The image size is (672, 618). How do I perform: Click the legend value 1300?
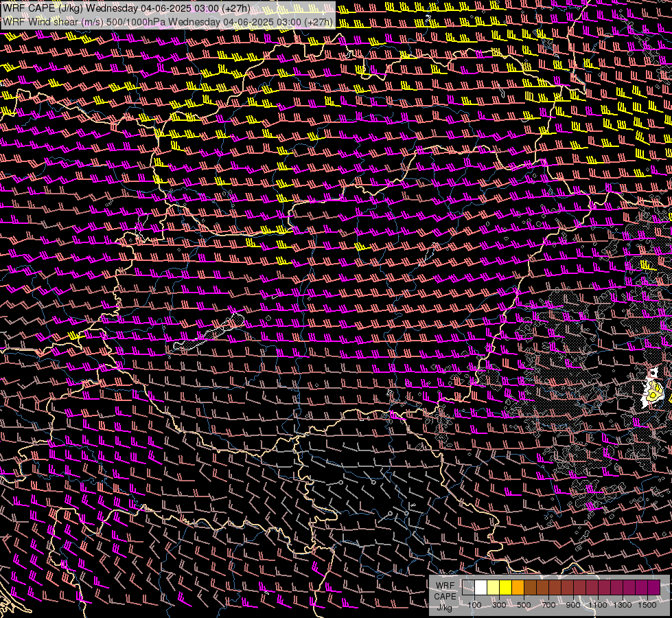click(x=623, y=605)
